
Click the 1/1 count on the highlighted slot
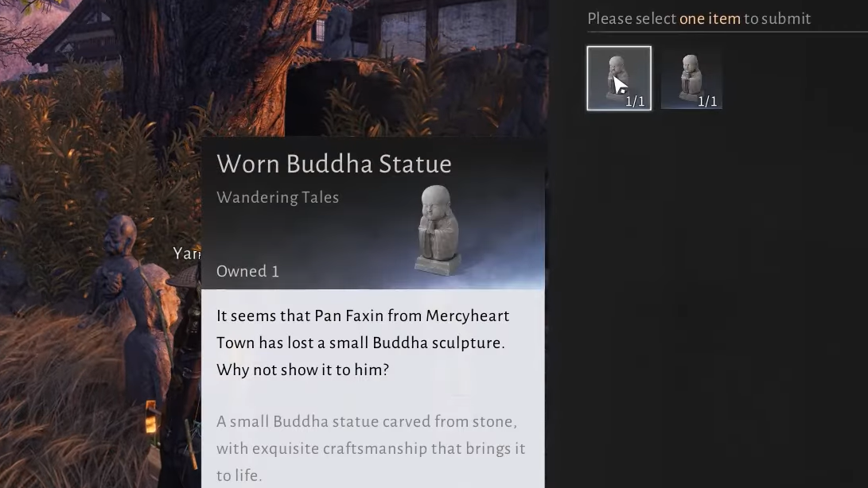[635, 101]
